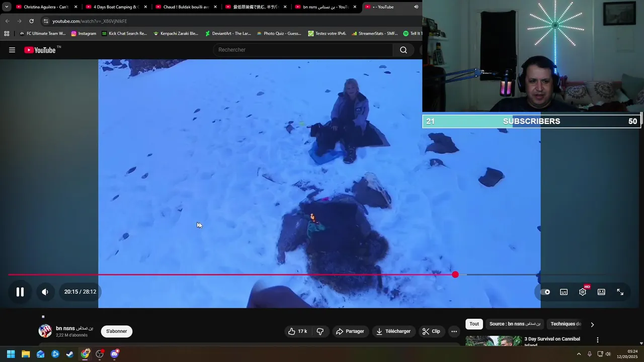The height and width of the screenshot is (362, 644).
Task: Click the youtube.com address bar URL
Action: click(x=90, y=21)
